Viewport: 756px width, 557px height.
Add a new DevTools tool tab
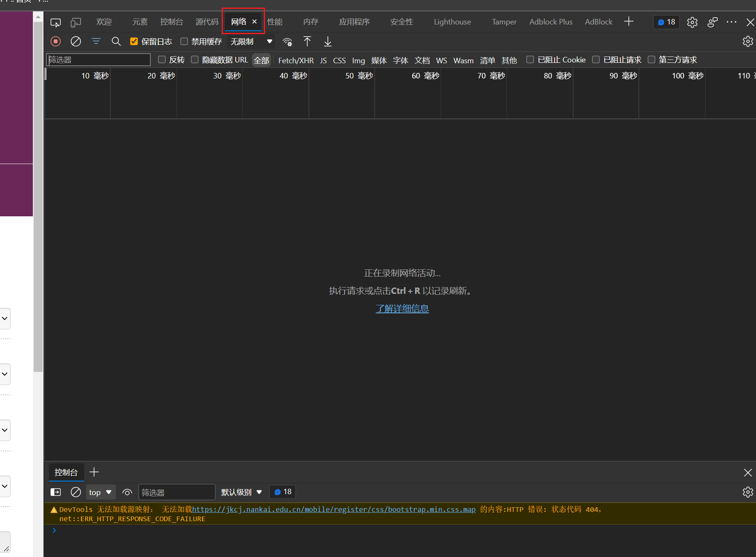(629, 22)
